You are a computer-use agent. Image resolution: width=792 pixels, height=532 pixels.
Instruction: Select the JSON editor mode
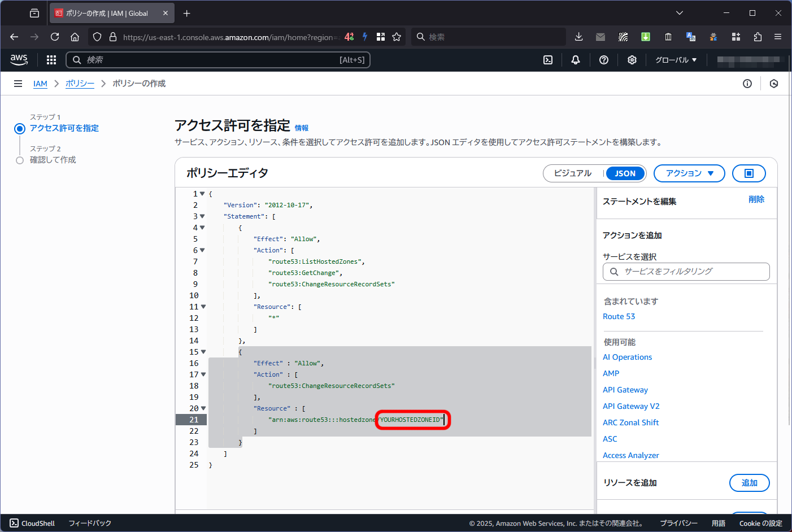625,173
